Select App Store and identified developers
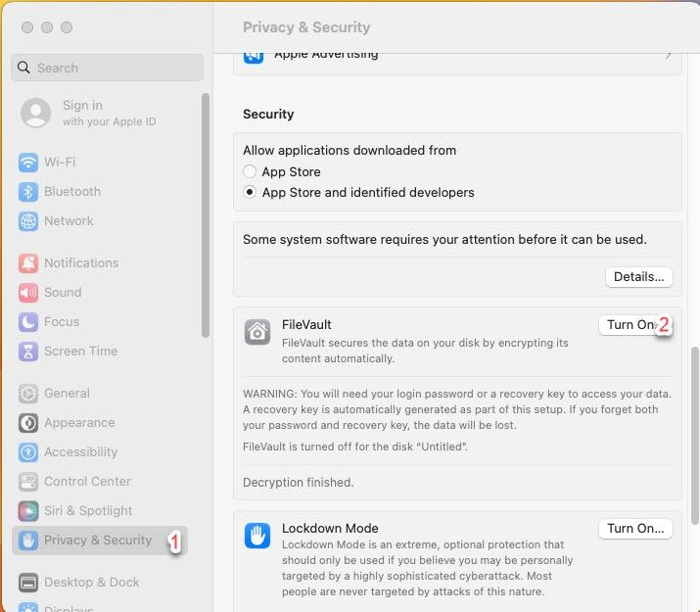The height and width of the screenshot is (612, 700). pos(250,192)
